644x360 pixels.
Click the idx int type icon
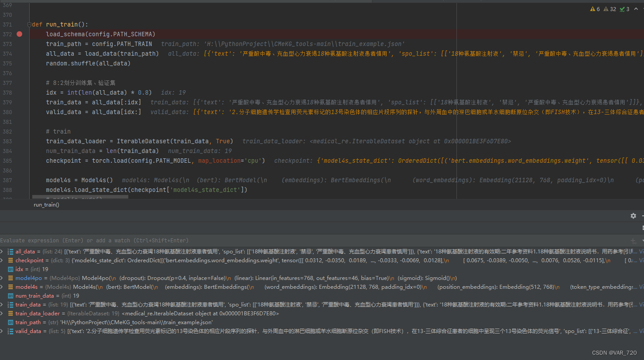[11, 269]
